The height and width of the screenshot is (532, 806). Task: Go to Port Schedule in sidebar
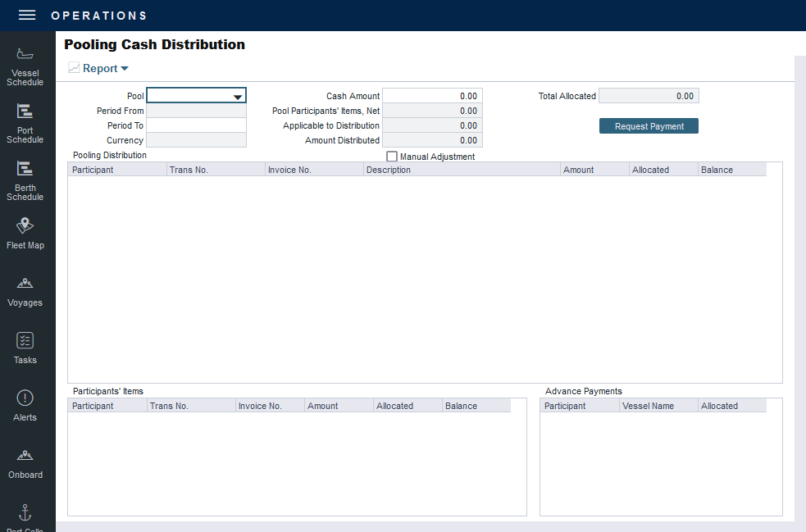pyautogui.click(x=25, y=122)
